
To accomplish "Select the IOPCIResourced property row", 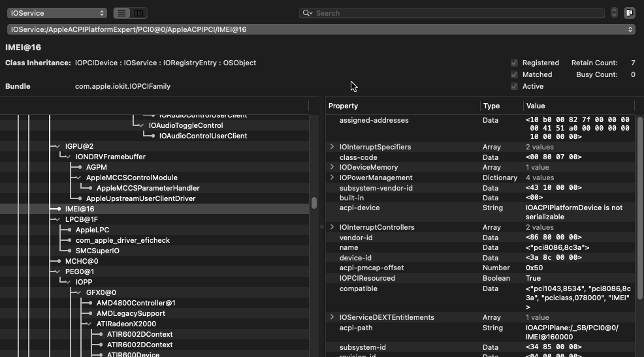I will tap(481, 278).
